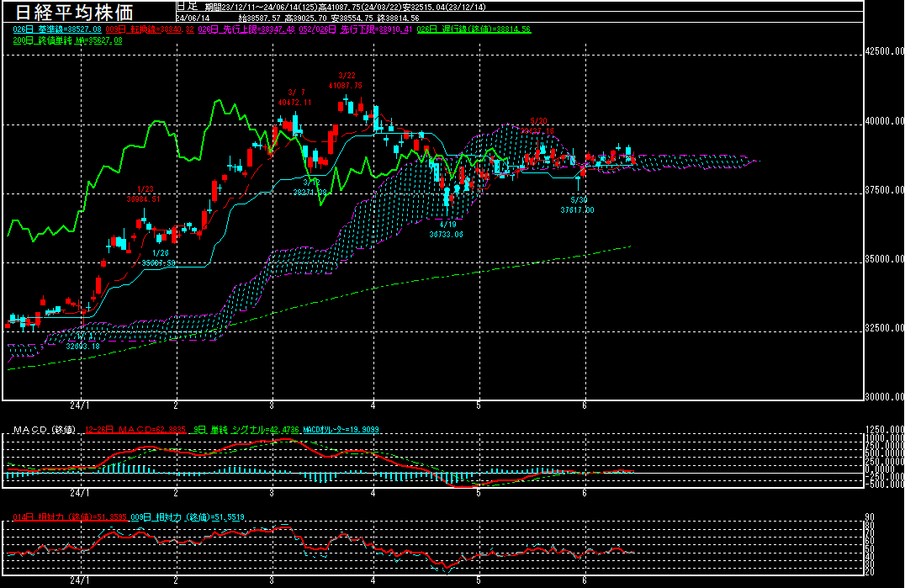This screenshot has height=588, width=905.
Task: Click the 1/26 low label
Action: click(159, 258)
